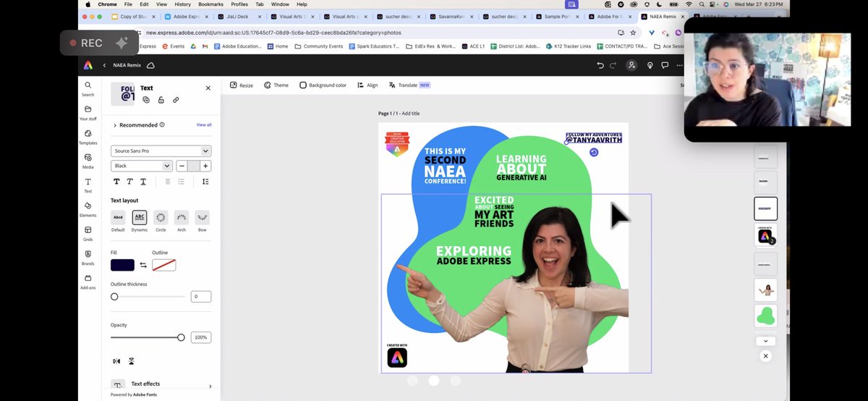Open the Community Events bookmark
Screen dimensions: 868x401
click(319, 46)
